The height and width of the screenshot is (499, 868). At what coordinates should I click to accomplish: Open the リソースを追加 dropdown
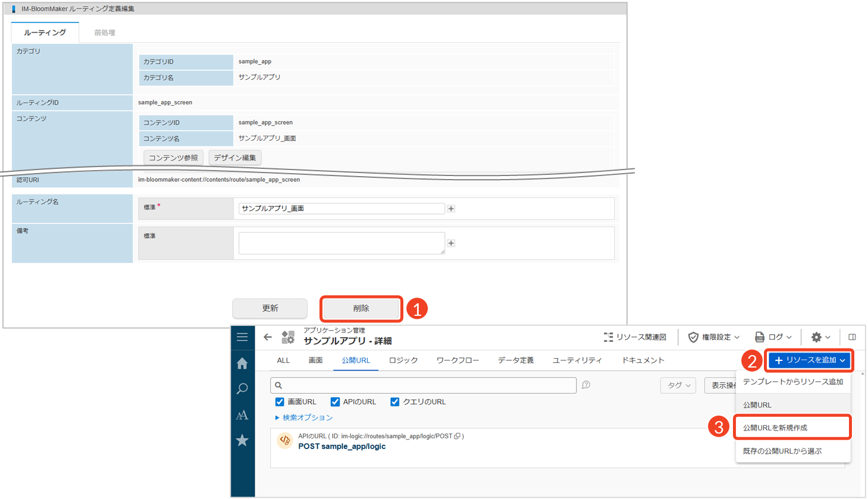(x=809, y=360)
